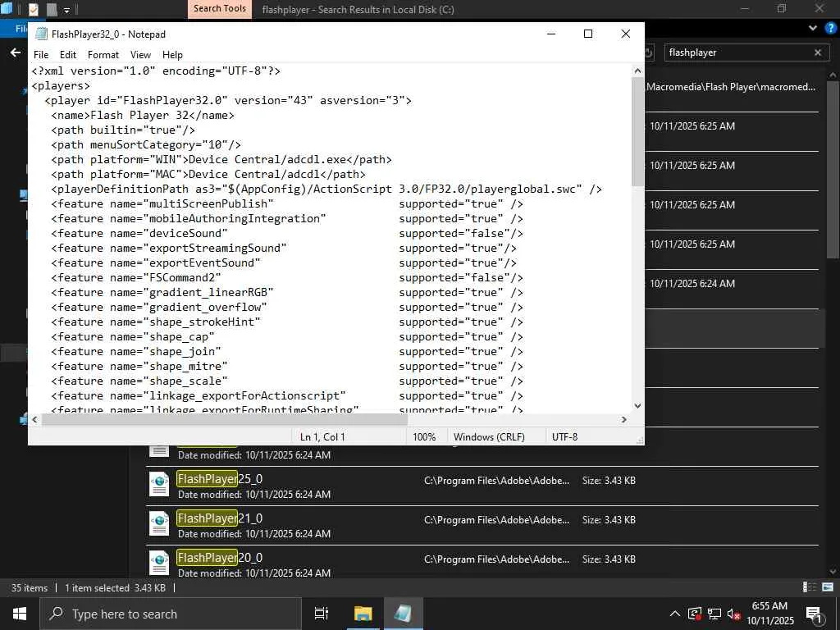
Task: Click the 'Type here to search' taskbar box
Action: (x=171, y=614)
